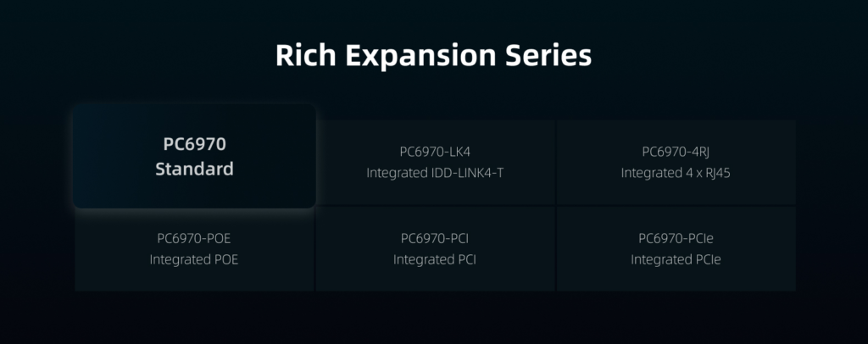The height and width of the screenshot is (344, 868).
Task: Click the "Integrated PCI" description text
Action: pos(435,259)
